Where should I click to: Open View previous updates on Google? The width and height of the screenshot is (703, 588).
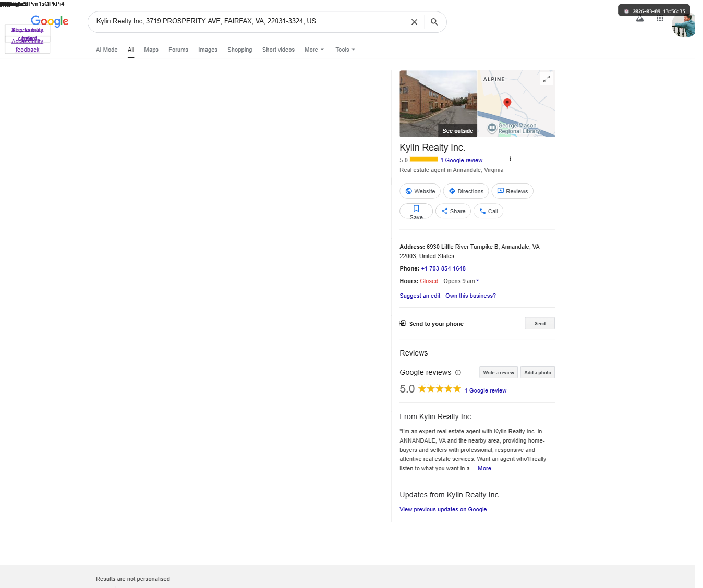coord(443,509)
